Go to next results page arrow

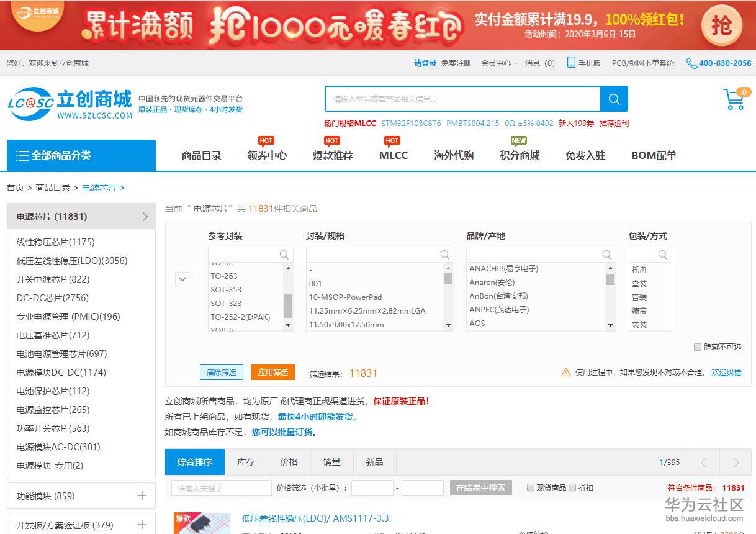[736, 462]
